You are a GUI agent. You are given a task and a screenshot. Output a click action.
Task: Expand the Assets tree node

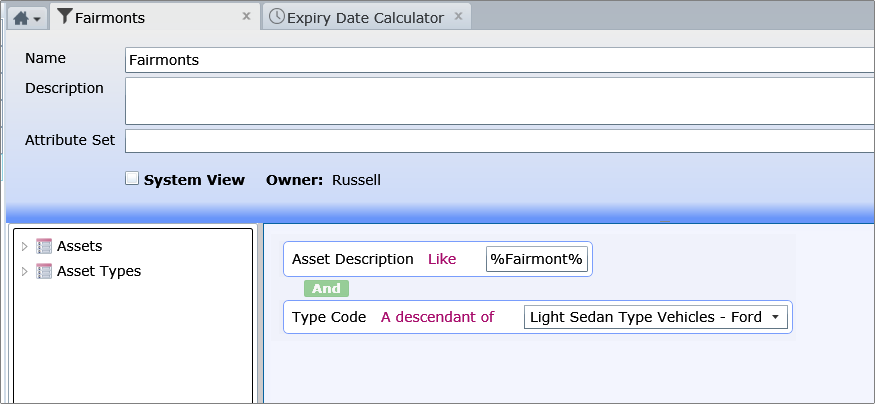(x=24, y=246)
